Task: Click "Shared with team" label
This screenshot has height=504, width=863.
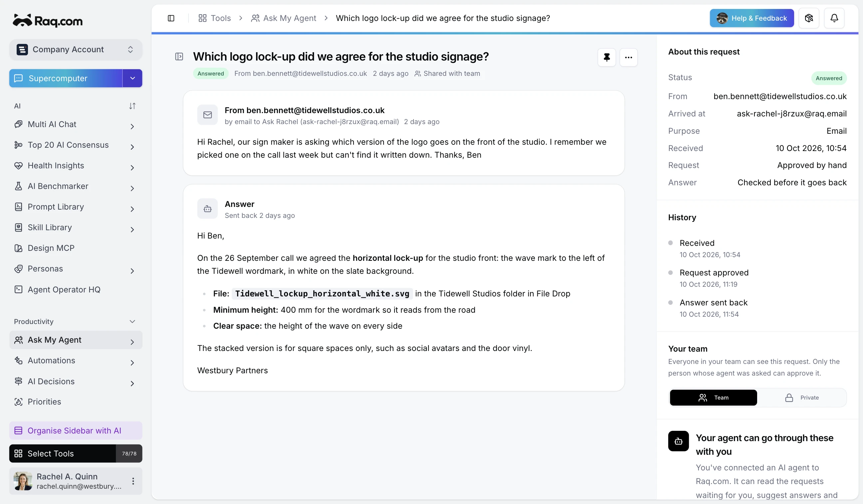Action: tap(447, 74)
